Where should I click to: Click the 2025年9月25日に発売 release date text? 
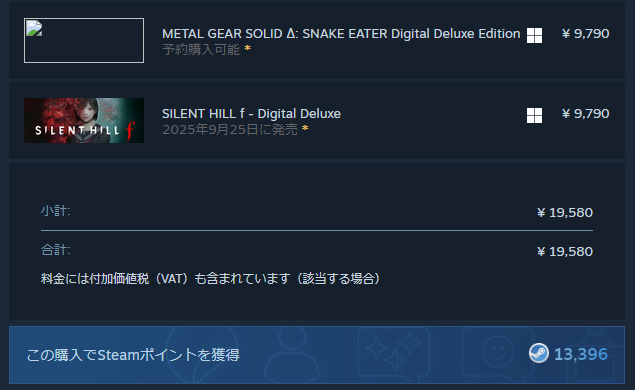[230, 129]
